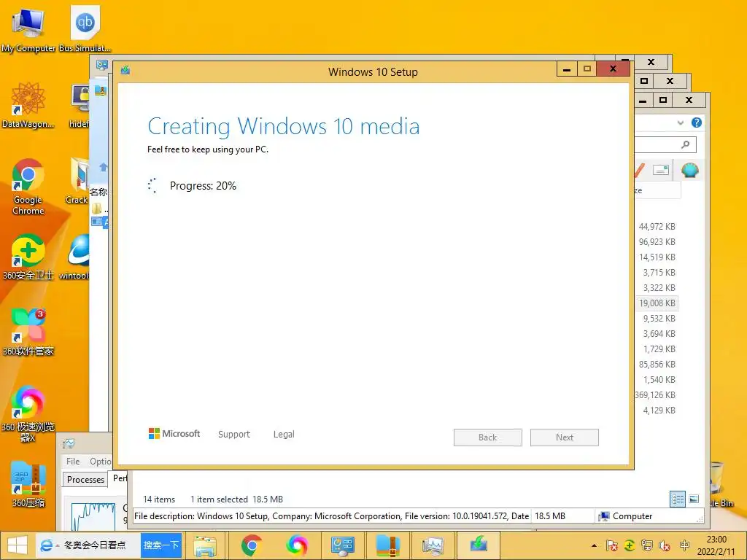Click the Windows Start button

pyautogui.click(x=18, y=545)
